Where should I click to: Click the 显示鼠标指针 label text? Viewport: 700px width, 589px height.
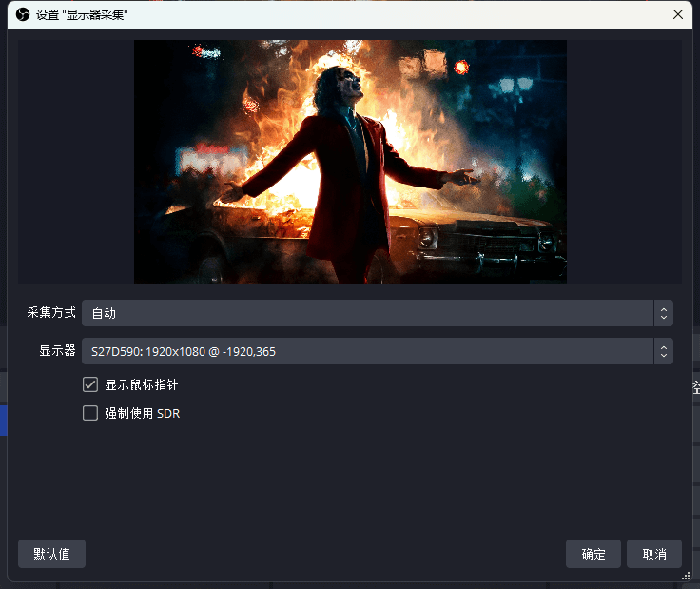coord(142,385)
